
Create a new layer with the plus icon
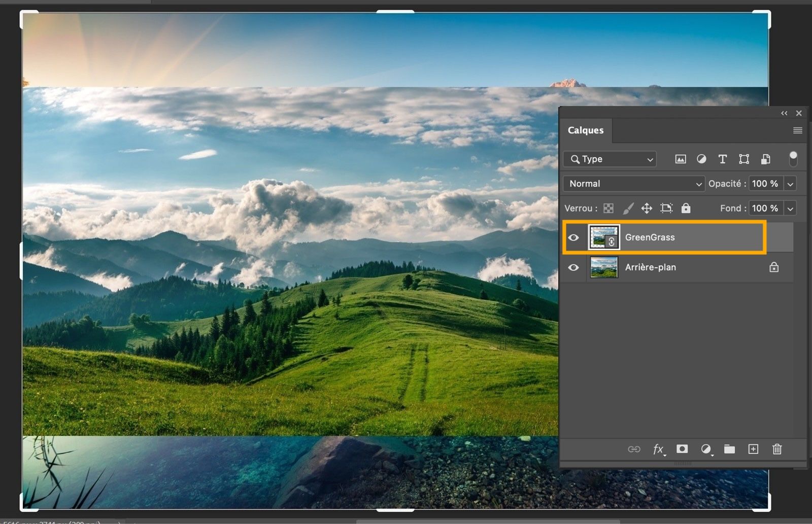click(753, 449)
